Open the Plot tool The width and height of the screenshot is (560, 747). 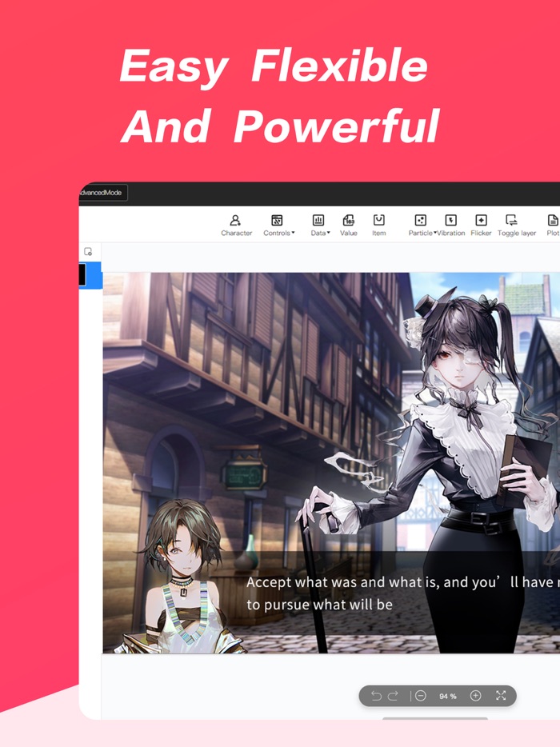pyautogui.click(x=552, y=225)
